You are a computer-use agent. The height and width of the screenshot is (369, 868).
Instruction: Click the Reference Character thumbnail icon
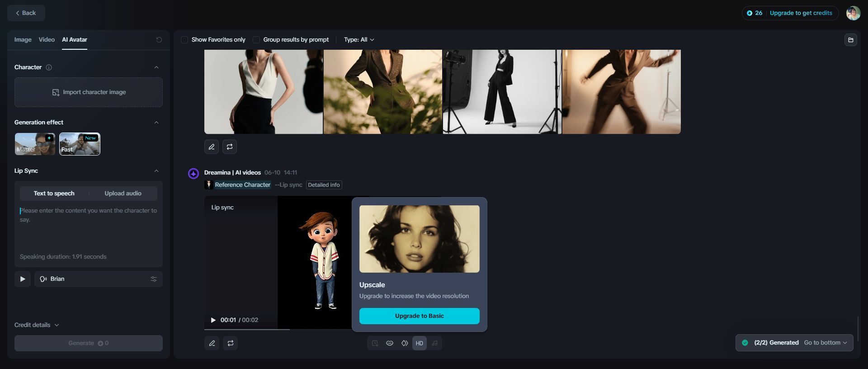208,185
